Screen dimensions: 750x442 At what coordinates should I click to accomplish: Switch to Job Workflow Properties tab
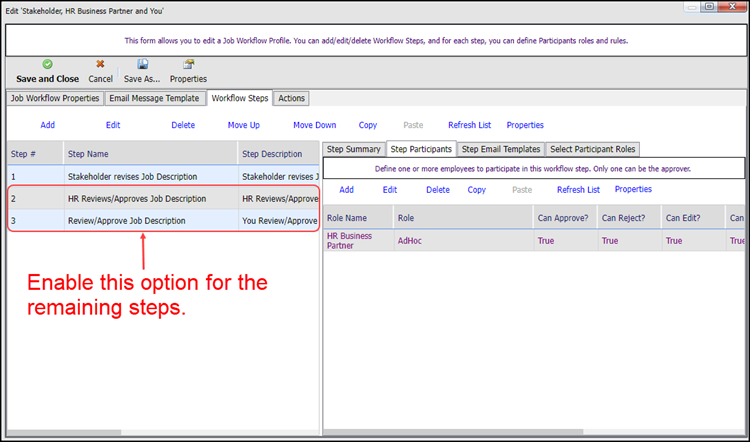click(55, 98)
